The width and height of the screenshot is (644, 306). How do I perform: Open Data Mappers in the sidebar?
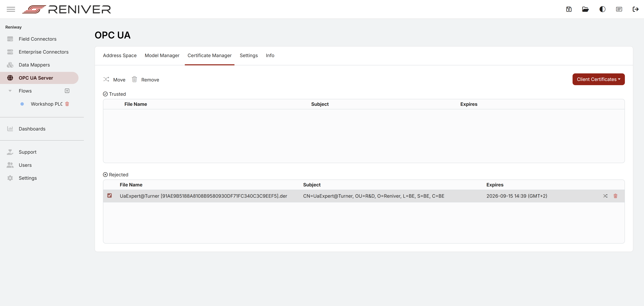[34, 65]
